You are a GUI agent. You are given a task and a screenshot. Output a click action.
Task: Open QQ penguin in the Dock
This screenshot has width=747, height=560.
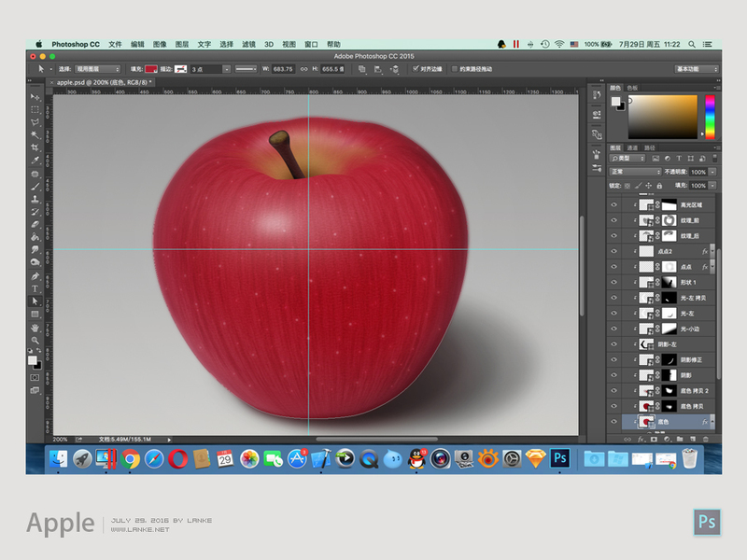pos(416,459)
